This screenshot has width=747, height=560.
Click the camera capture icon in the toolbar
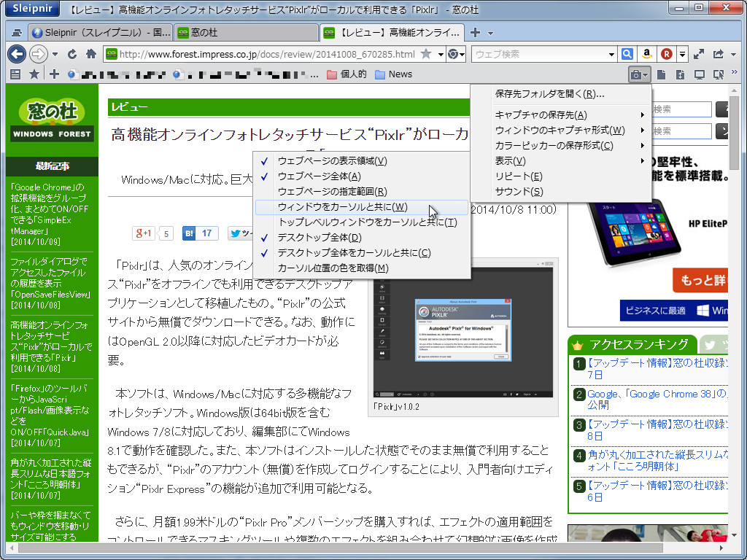tap(635, 74)
